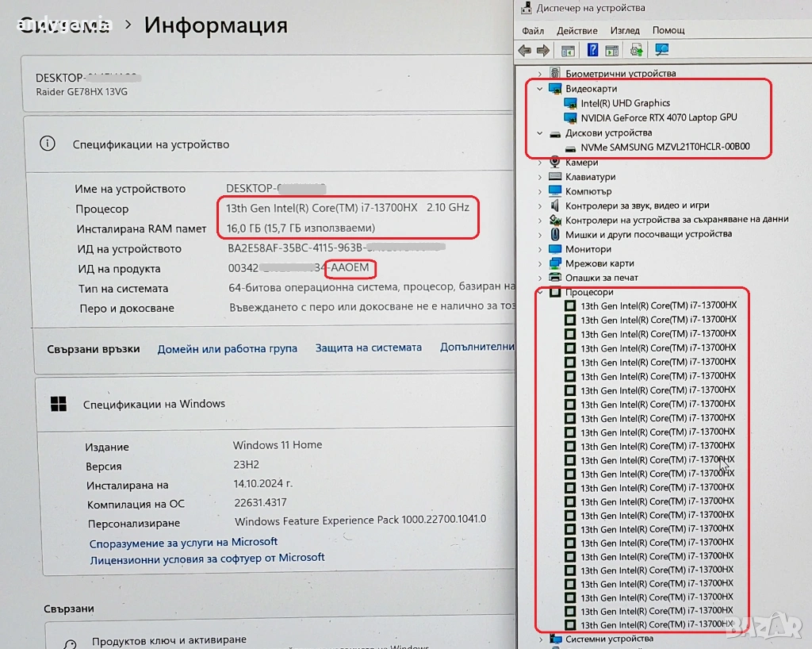Click the Scan for hardware changes monitor icon

coord(661,51)
